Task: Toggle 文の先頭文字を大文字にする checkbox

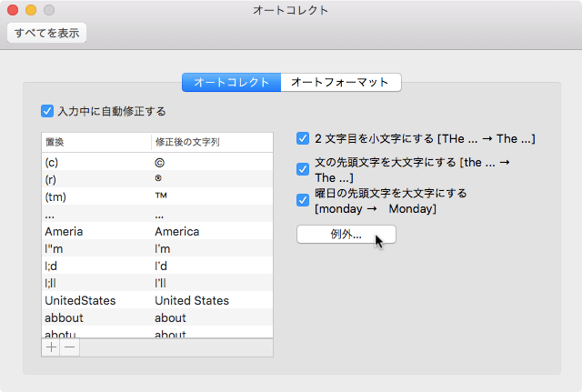Action: pyautogui.click(x=303, y=169)
